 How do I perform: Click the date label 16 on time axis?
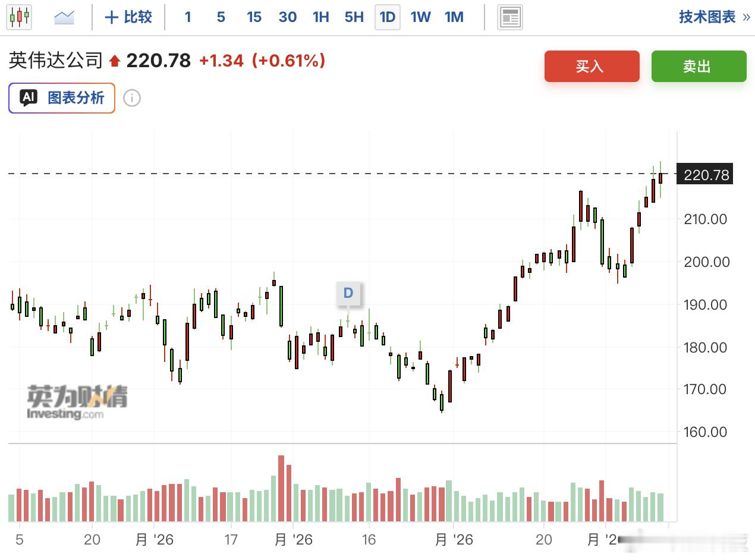(x=369, y=540)
